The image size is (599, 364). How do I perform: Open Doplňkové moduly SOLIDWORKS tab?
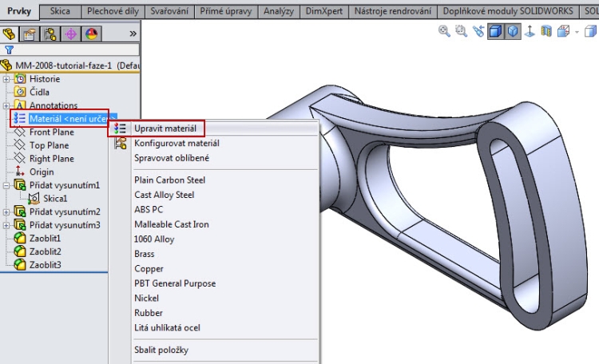click(508, 11)
